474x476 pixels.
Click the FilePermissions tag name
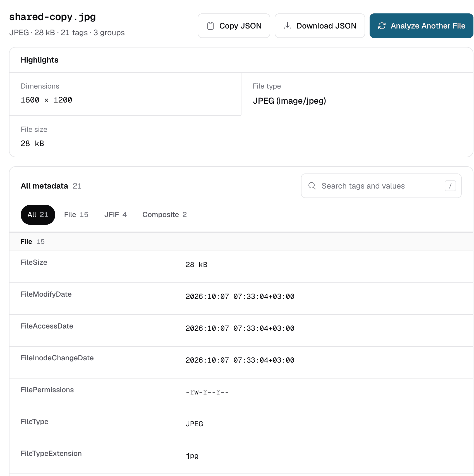click(x=47, y=390)
